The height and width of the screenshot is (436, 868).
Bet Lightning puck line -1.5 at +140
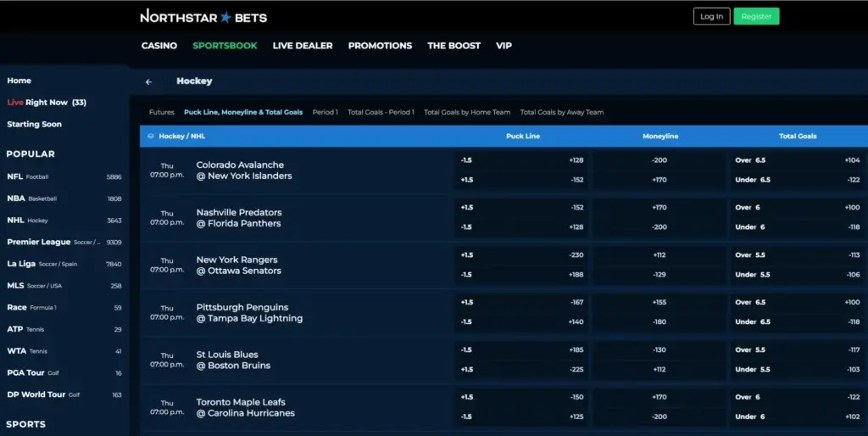click(x=522, y=321)
